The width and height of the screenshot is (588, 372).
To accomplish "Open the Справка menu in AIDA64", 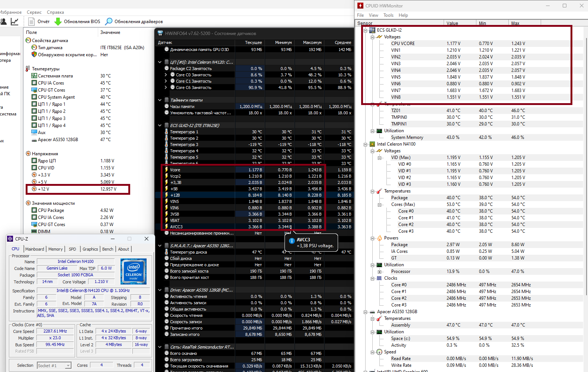I will point(55,12).
